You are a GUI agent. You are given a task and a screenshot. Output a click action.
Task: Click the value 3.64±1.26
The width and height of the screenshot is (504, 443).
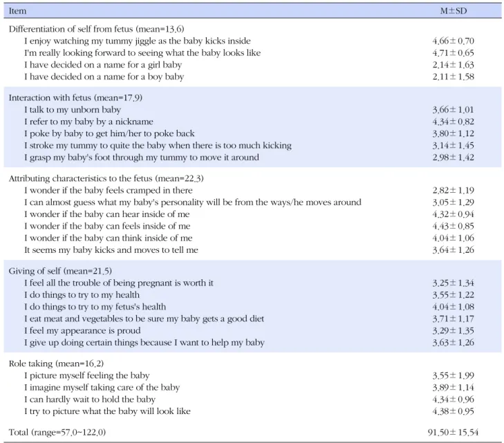(x=454, y=249)
